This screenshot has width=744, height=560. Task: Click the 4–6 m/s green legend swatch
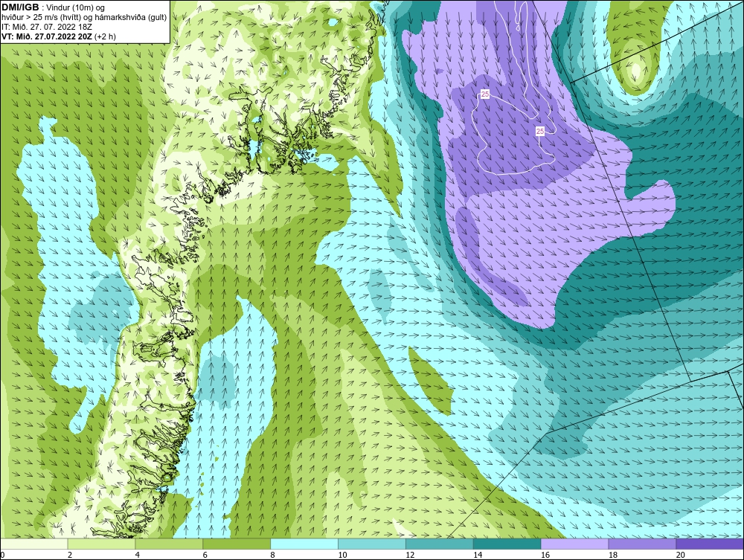pyautogui.click(x=169, y=544)
